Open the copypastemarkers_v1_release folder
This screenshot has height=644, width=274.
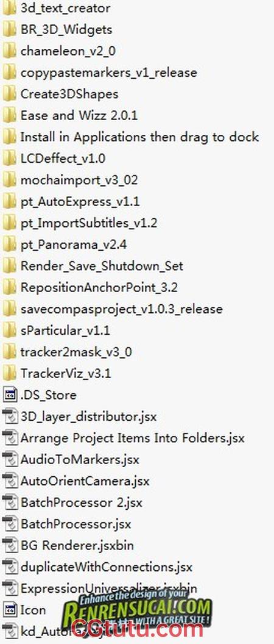[109, 73]
